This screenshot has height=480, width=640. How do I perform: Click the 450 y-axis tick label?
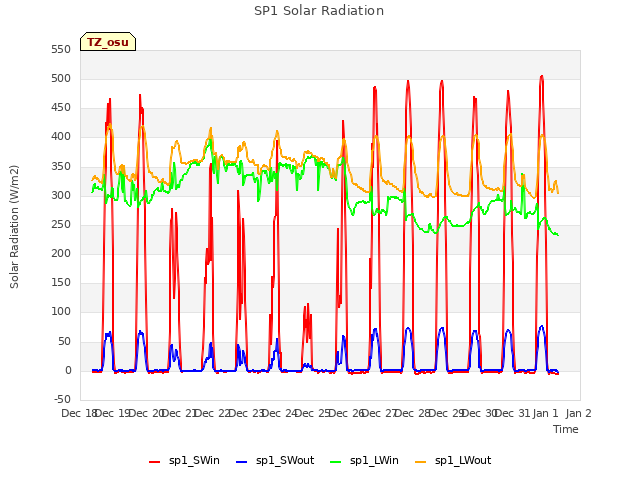pyautogui.click(x=61, y=107)
